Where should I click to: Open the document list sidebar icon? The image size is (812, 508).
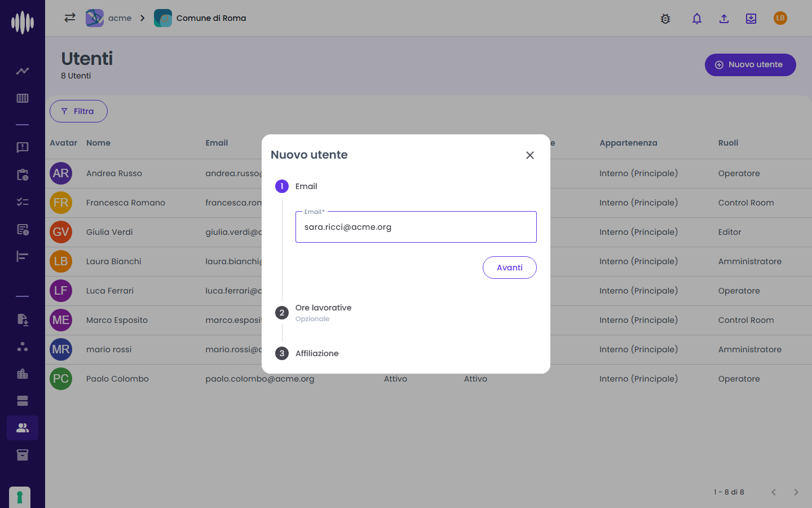23,229
